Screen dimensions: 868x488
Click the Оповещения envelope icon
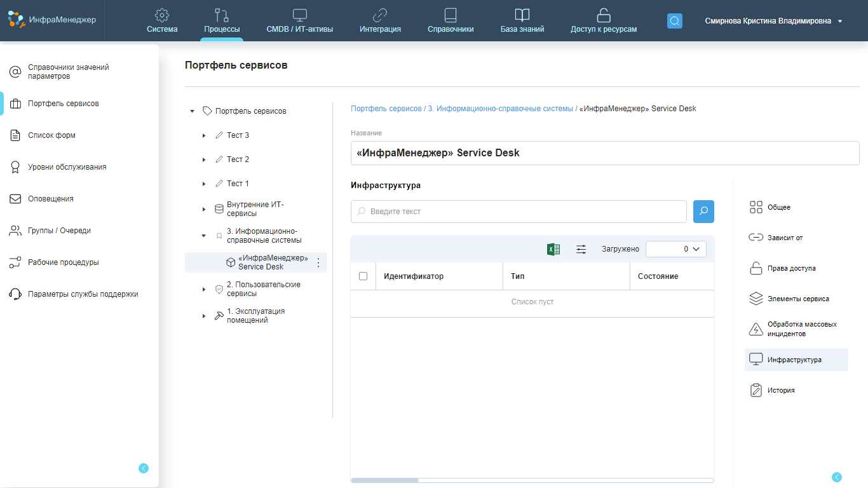coord(15,199)
